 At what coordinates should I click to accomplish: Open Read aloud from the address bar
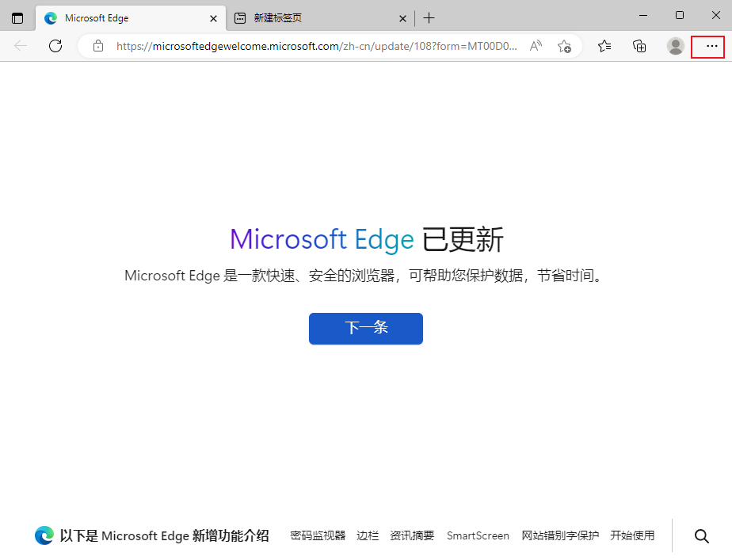[x=536, y=46]
